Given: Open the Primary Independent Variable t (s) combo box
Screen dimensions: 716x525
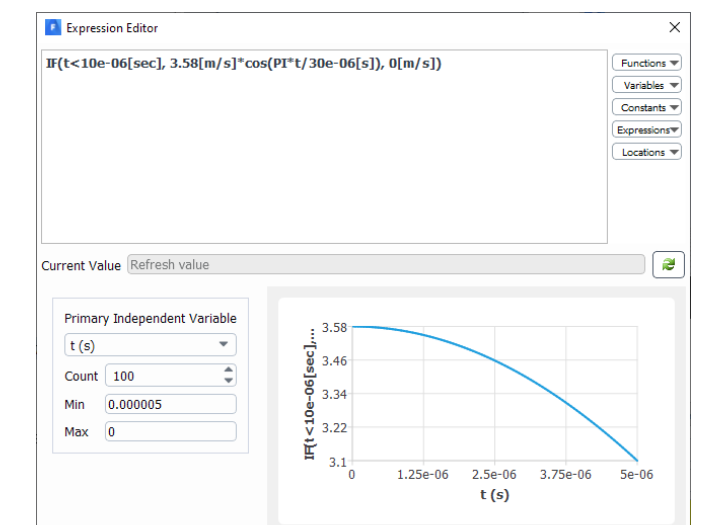Looking at the screenshot, I should pos(150,345).
